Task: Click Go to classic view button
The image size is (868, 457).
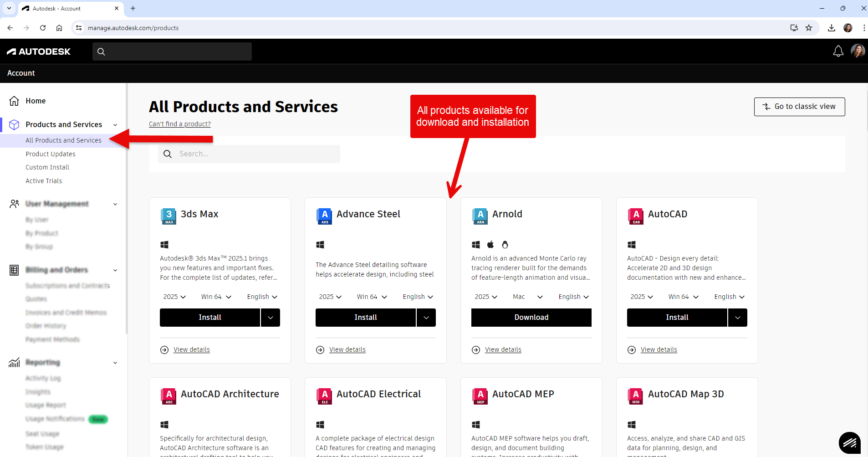Action: pyautogui.click(x=799, y=107)
